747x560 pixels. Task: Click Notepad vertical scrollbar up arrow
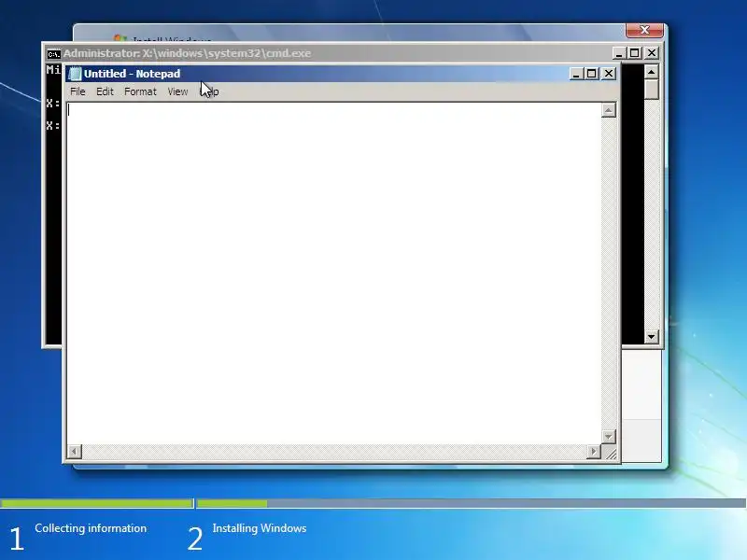click(x=609, y=110)
